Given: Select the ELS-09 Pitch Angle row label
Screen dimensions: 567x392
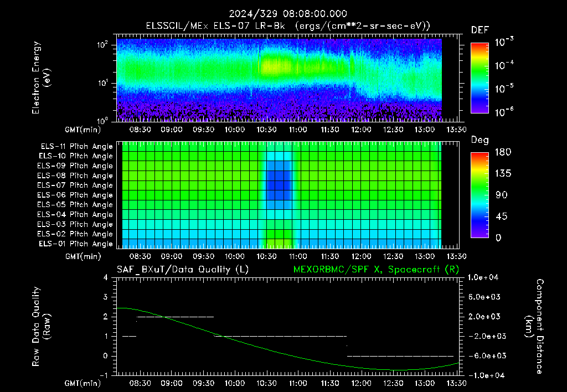Looking at the screenshot, I should [75, 166].
